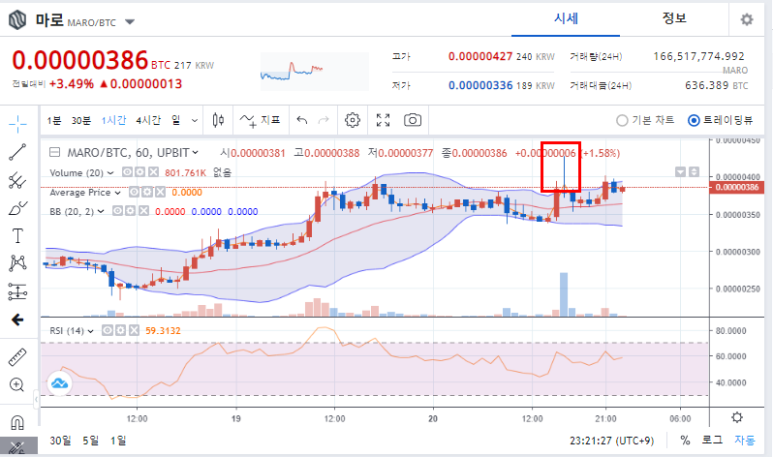
Task: Select the trend line drawing tool
Action: coord(17,152)
